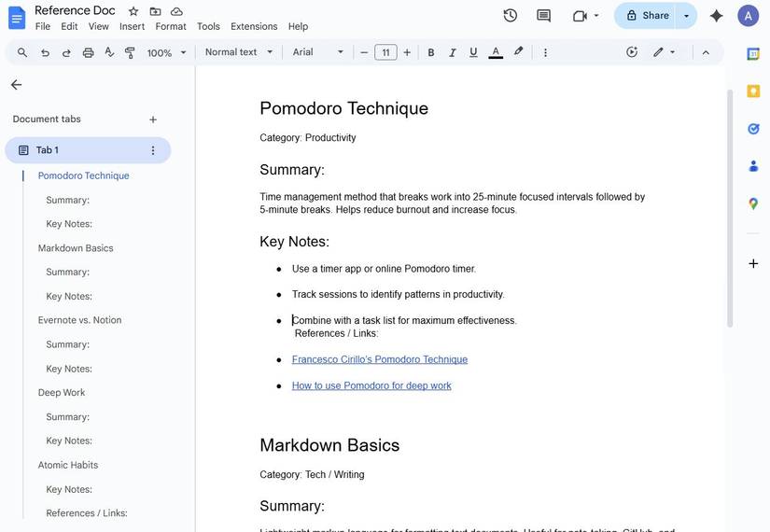Click the Share button
This screenshot has height=532, width=770.
pyautogui.click(x=647, y=15)
